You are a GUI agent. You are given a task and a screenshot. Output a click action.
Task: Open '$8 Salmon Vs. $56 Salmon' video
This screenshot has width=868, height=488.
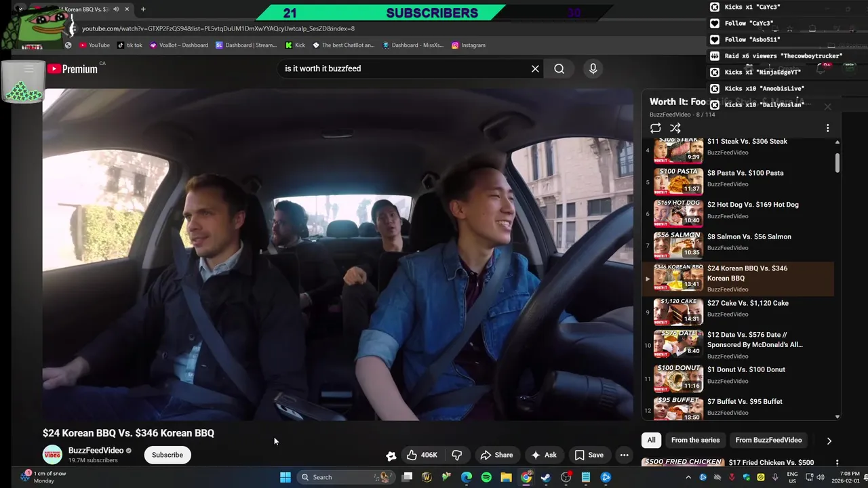pyautogui.click(x=738, y=245)
